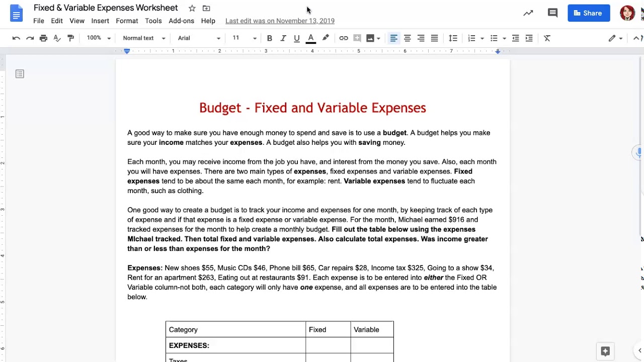The height and width of the screenshot is (362, 644).
Task: Open the line spacing options
Action: (x=453, y=38)
